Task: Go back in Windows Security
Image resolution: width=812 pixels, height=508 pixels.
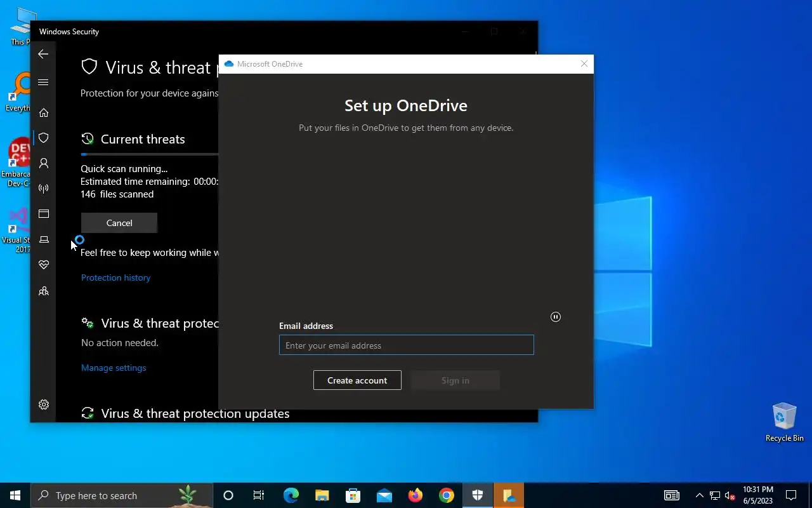Action: [x=43, y=54]
